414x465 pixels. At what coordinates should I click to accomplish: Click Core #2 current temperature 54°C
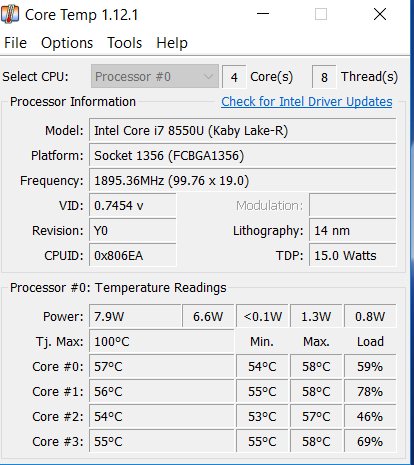click(x=162, y=416)
